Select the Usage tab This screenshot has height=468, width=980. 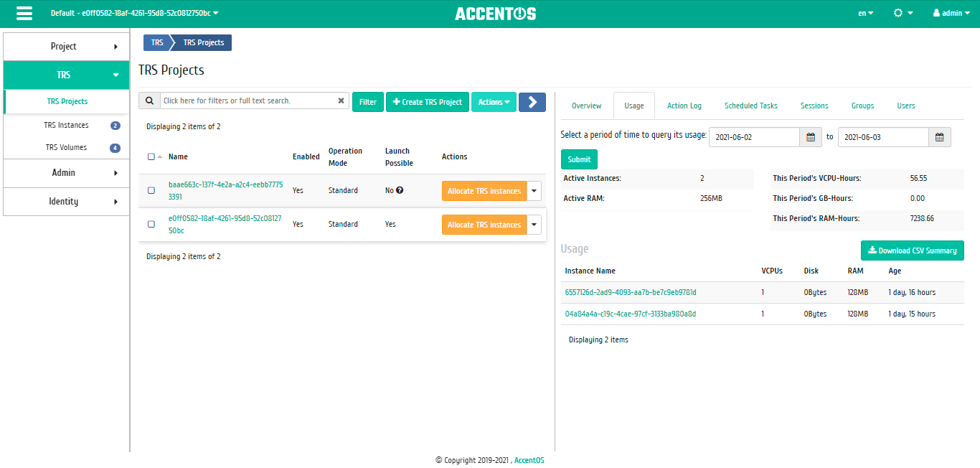pos(634,106)
